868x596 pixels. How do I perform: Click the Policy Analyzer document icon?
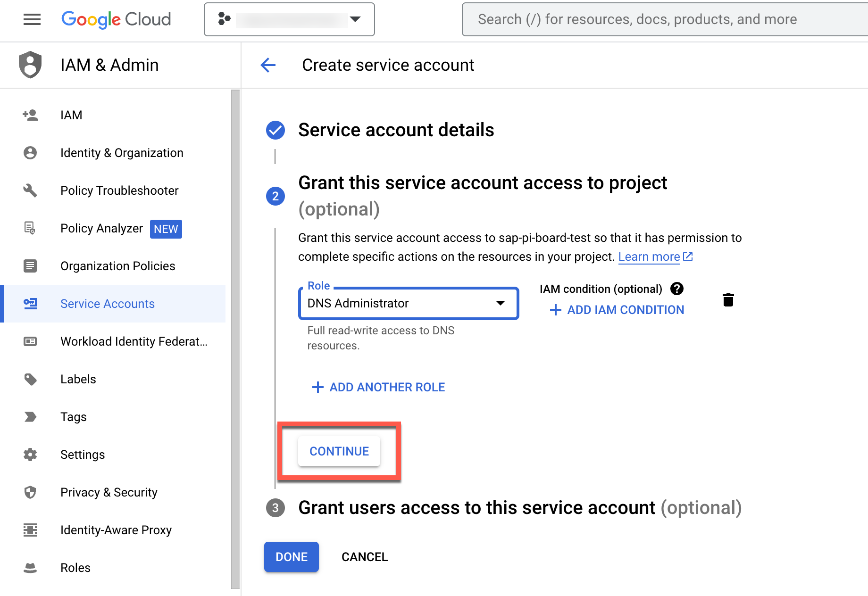(30, 228)
